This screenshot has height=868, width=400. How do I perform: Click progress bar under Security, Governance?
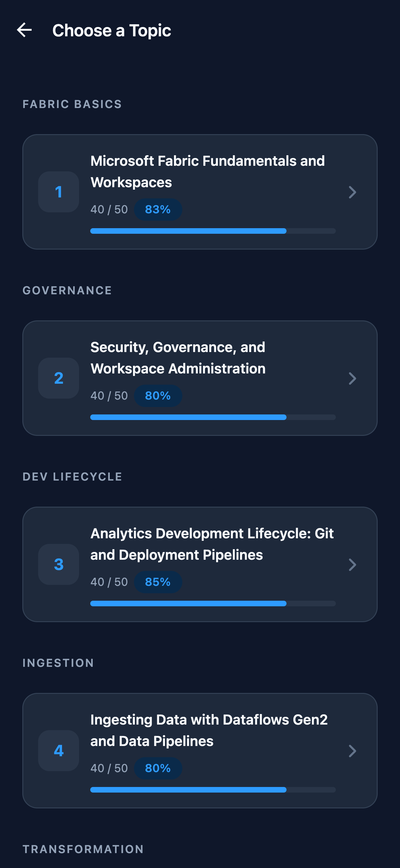[213, 417]
